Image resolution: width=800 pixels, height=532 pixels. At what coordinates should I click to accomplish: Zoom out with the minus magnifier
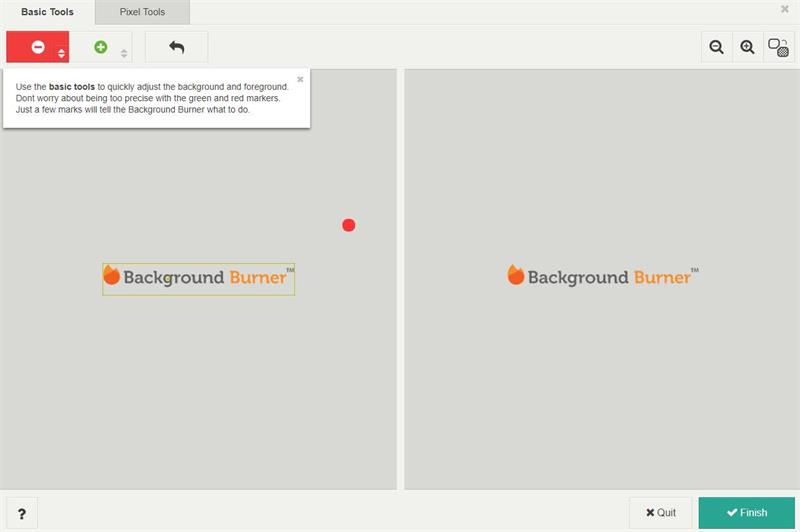coord(717,47)
